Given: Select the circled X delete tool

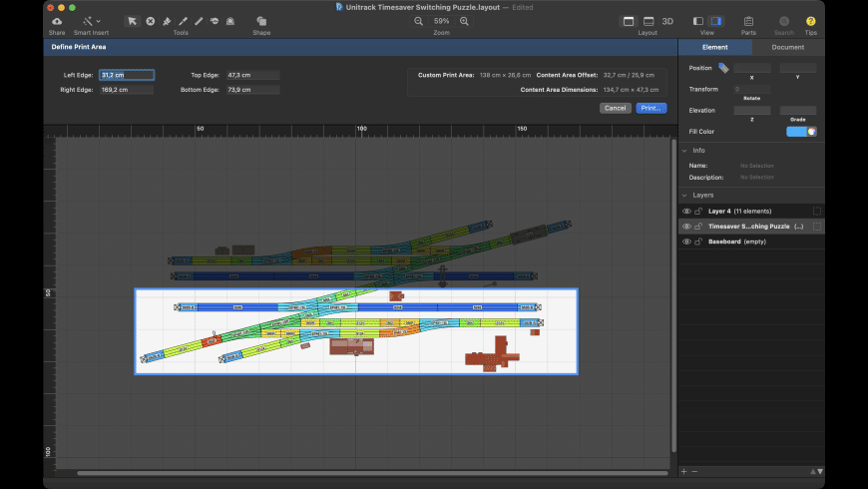Looking at the screenshot, I should pos(150,21).
